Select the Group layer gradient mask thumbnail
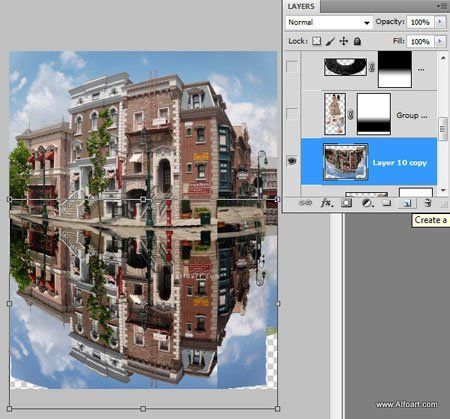 point(374,114)
